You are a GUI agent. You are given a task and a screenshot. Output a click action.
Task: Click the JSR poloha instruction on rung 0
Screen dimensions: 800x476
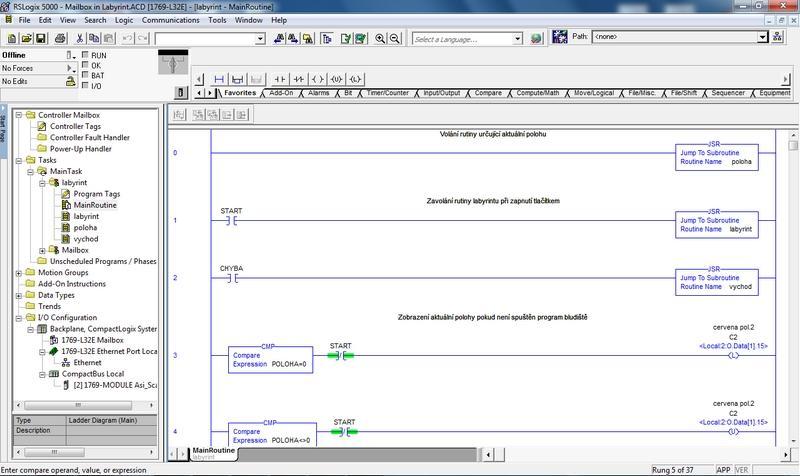pos(716,157)
